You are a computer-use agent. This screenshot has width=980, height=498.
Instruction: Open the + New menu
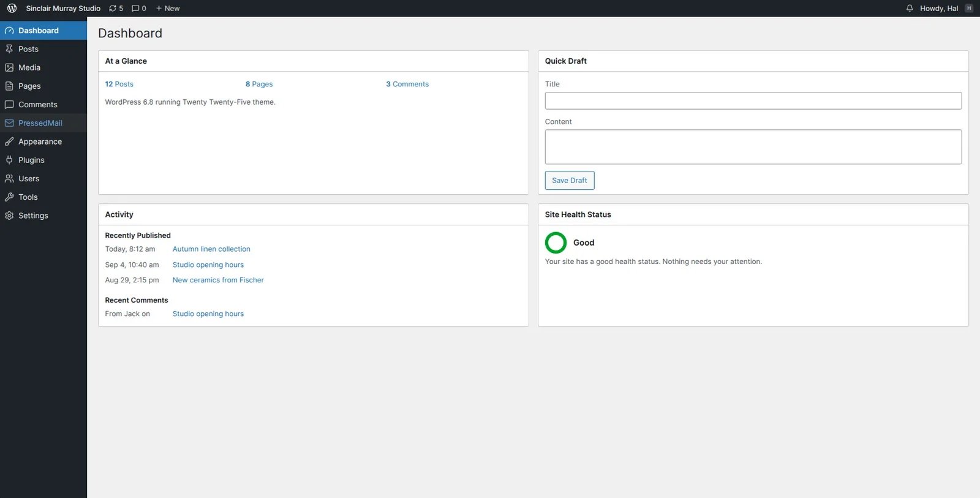pos(167,9)
